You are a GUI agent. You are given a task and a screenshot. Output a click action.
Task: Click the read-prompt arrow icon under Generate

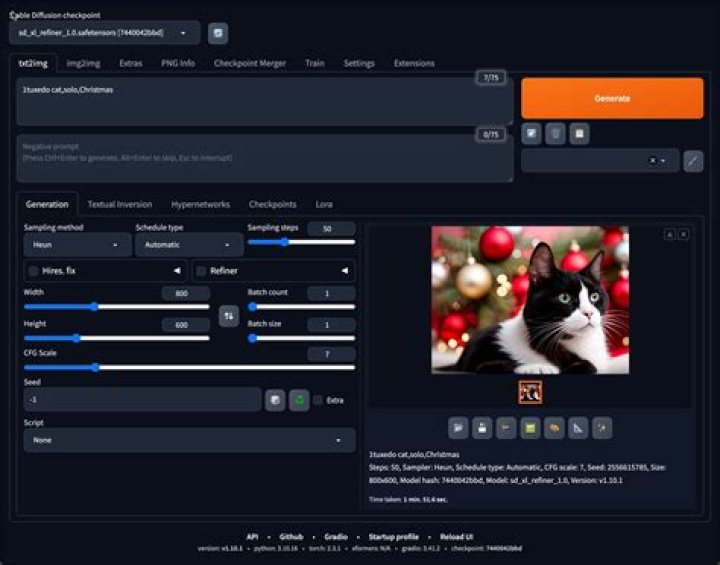(x=531, y=134)
